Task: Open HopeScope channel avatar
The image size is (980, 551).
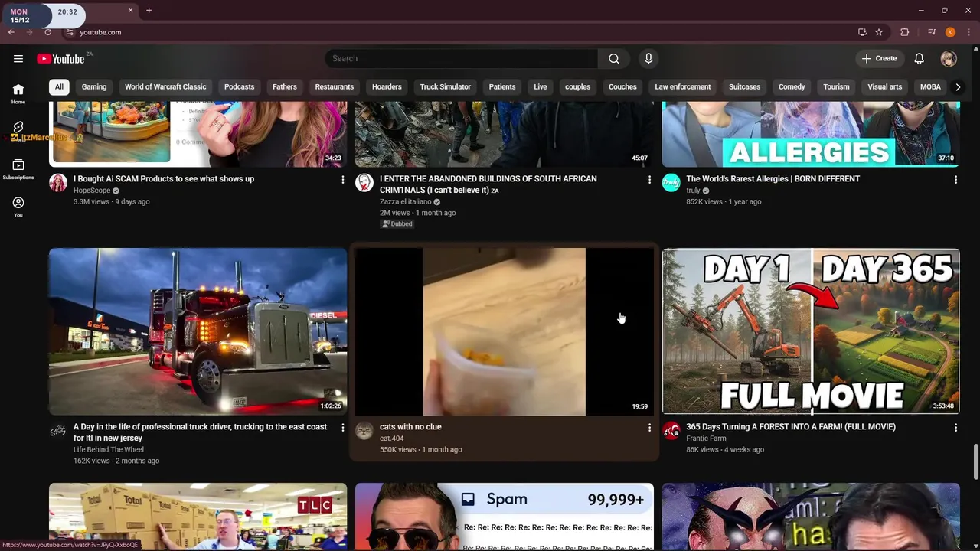Action: coord(58,182)
